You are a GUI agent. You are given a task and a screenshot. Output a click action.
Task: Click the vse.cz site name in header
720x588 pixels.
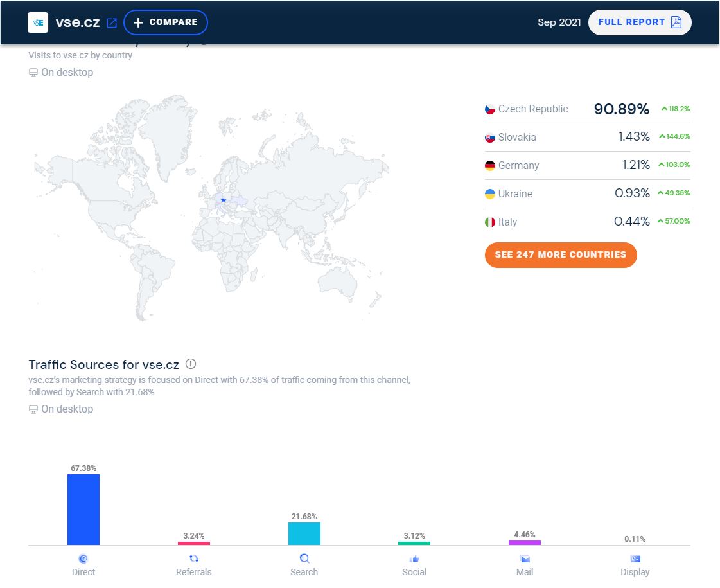point(78,22)
